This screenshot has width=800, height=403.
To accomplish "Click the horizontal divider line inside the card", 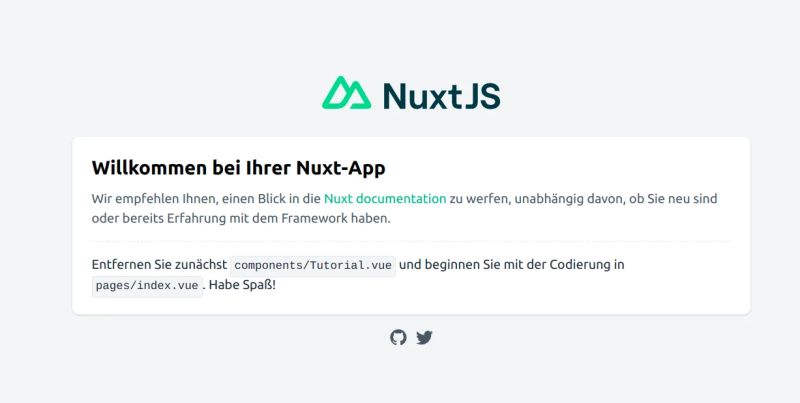I will 411,241.
